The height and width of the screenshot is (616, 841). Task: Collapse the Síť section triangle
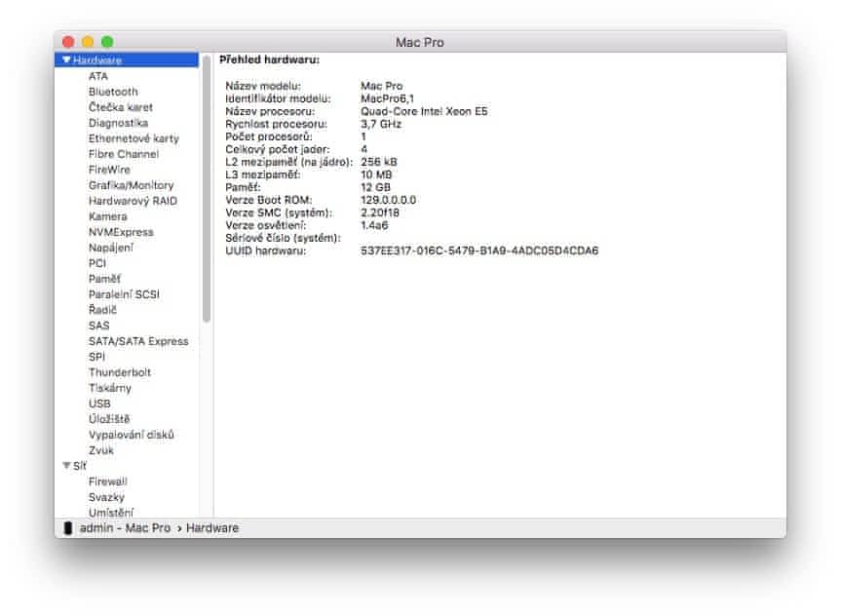point(66,466)
